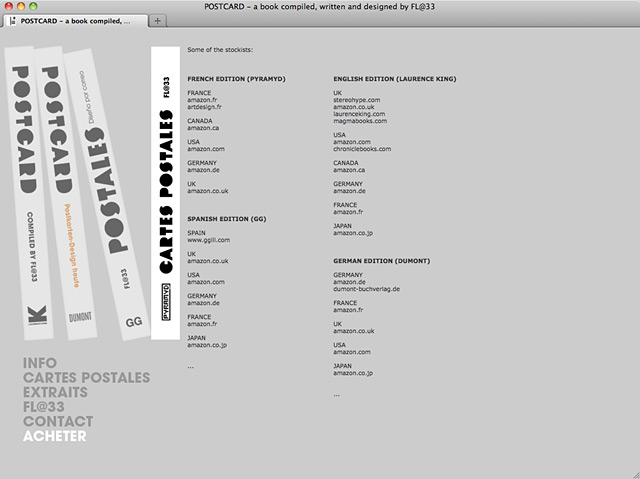Screen dimensions: 640x479
Task: Click the white CARTES POSTALES Pyramyd spine
Action: click(165, 193)
